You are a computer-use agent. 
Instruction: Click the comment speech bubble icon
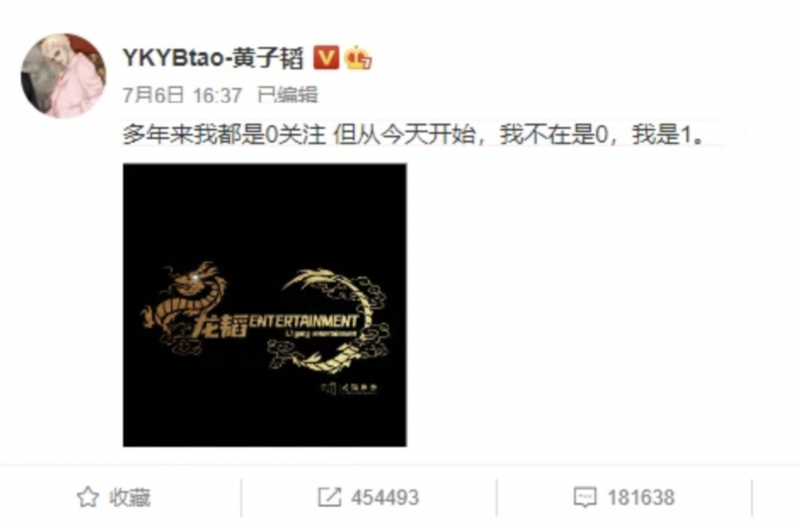point(585,497)
